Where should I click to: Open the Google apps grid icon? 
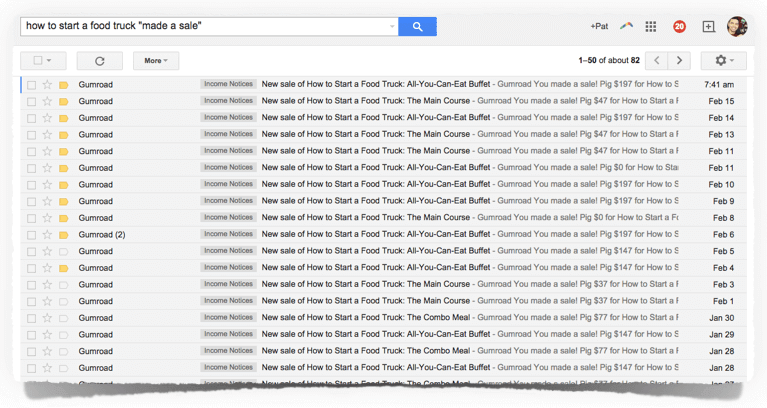(651, 26)
